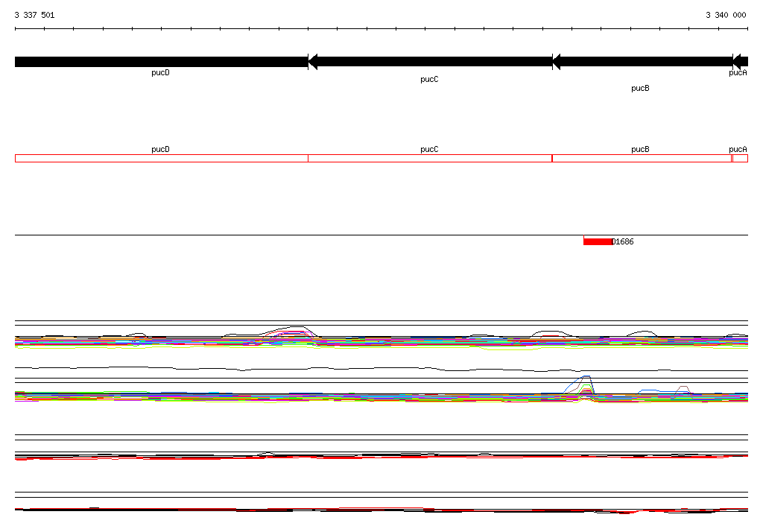The width and height of the screenshot is (763, 532).
Task: Select the black pucD gene arrow
Action: pos(162,62)
